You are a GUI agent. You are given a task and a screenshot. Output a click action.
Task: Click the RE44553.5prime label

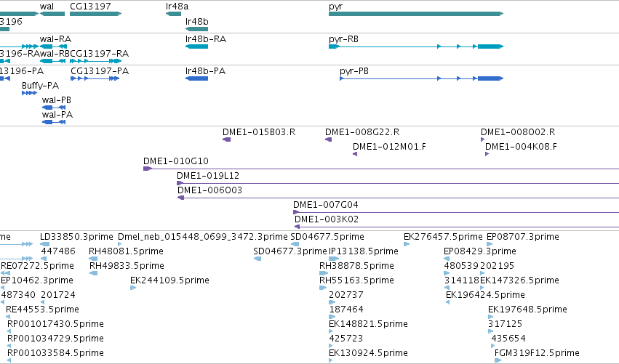(42, 310)
